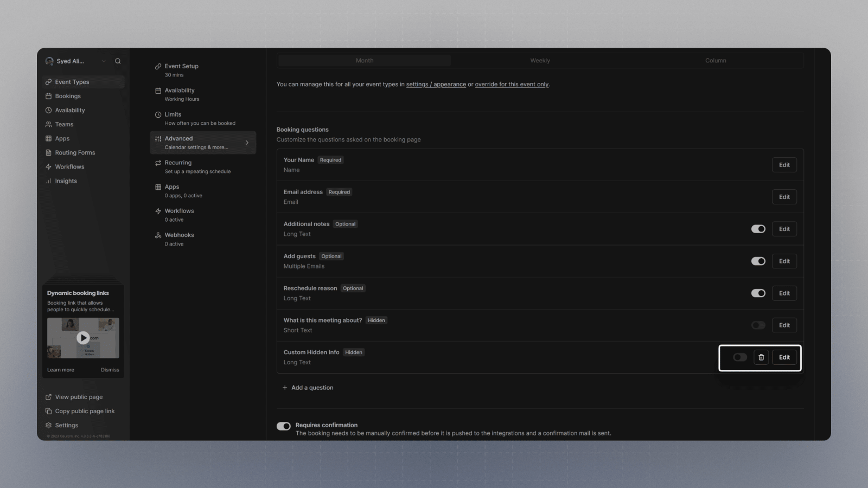Open Workflows lightning icon in main sidebar
Viewport: 868px width, 488px height.
pos(48,167)
